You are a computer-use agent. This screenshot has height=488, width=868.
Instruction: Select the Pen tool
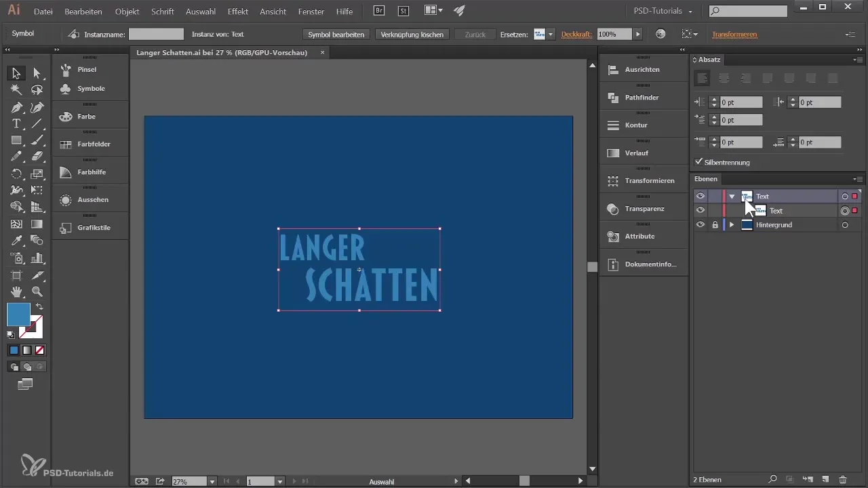click(16, 107)
